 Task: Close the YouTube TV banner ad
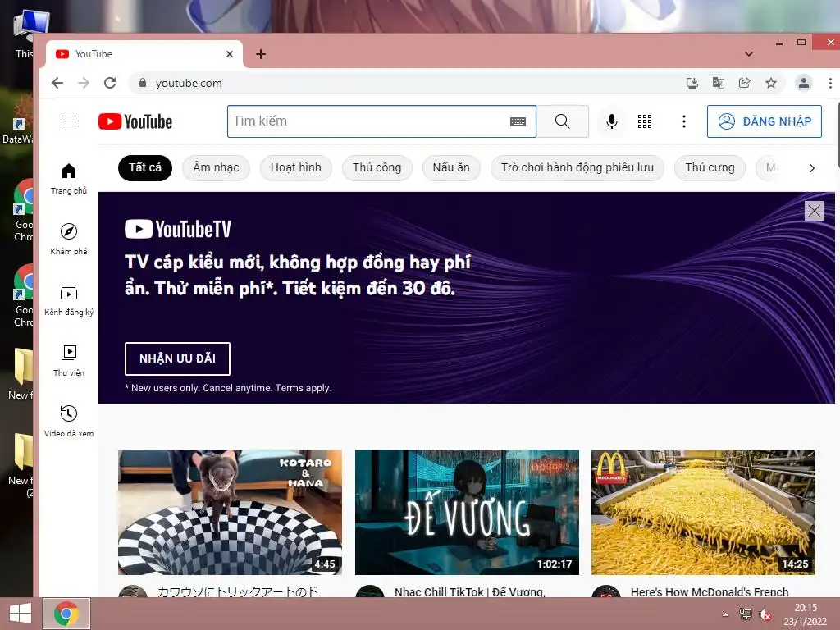(x=815, y=211)
